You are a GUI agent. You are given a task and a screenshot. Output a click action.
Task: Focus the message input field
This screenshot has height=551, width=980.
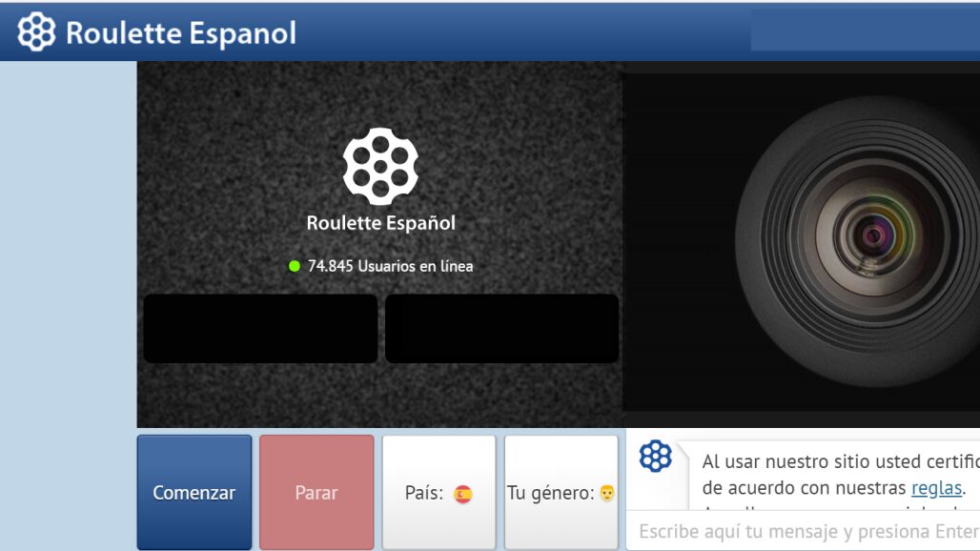click(806, 531)
